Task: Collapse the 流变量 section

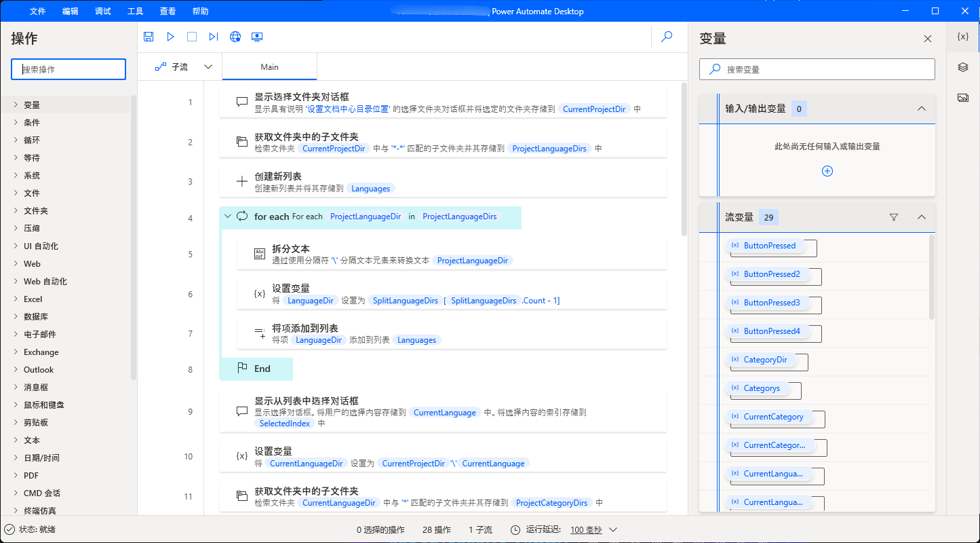Action: click(x=921, y=217)
